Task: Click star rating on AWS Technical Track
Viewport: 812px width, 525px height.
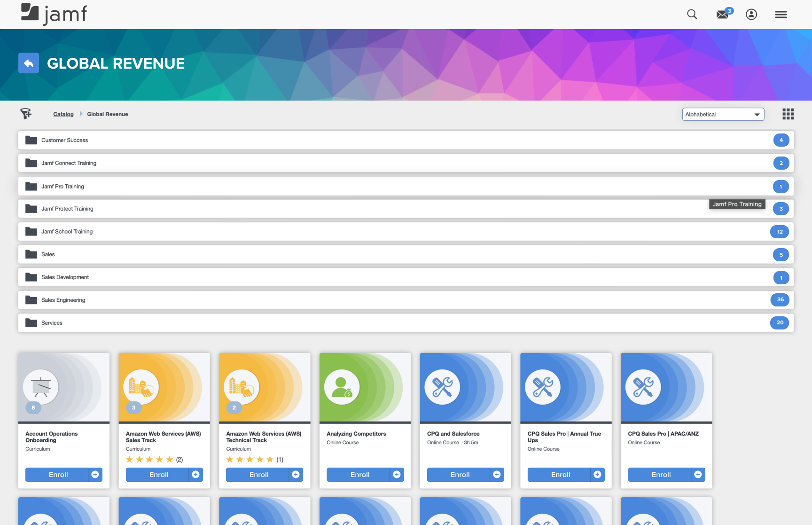Action: [x=250, y=460]
